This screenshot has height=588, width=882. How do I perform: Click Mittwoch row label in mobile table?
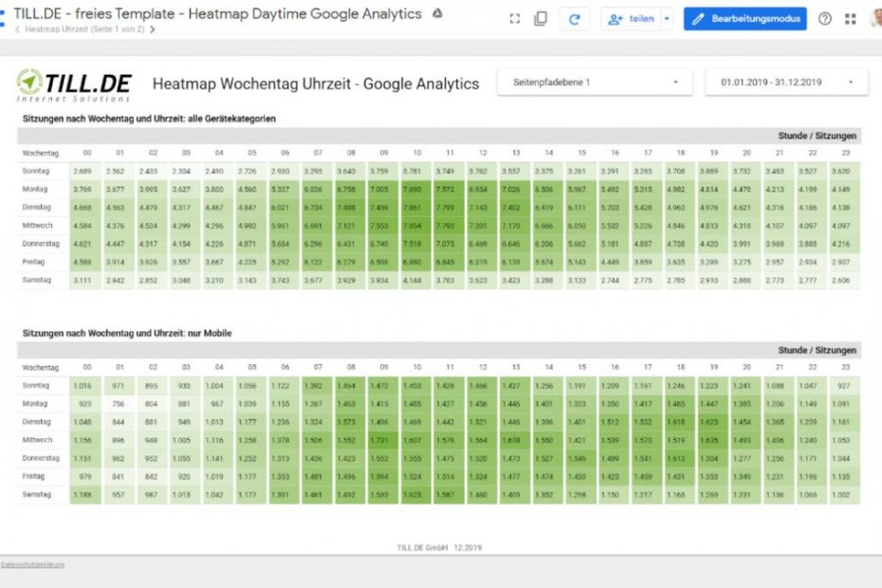tap(37, 440)
